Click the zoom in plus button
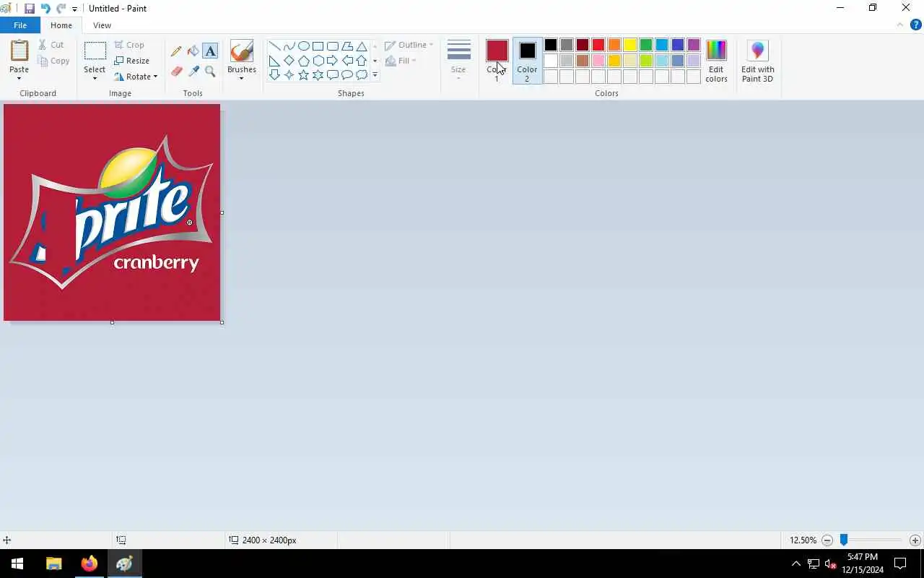This screenshot has width=924, height=578. (915, 540)
